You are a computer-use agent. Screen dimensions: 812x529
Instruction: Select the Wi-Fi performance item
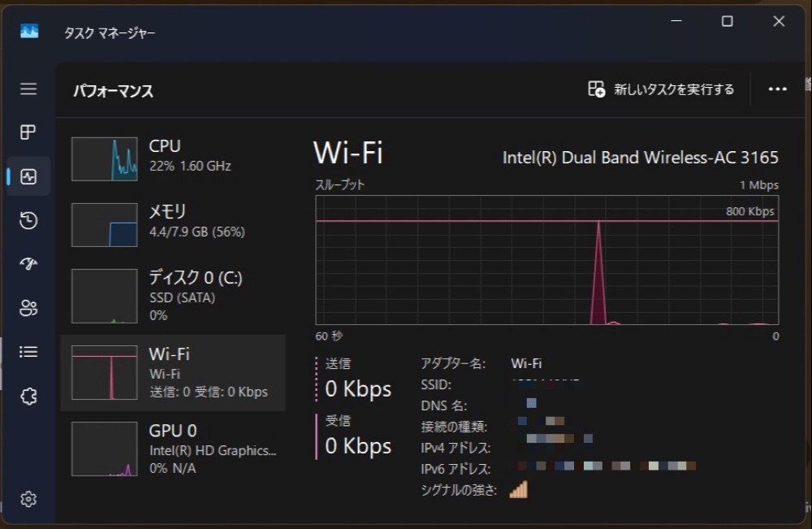tap(173, 372)
